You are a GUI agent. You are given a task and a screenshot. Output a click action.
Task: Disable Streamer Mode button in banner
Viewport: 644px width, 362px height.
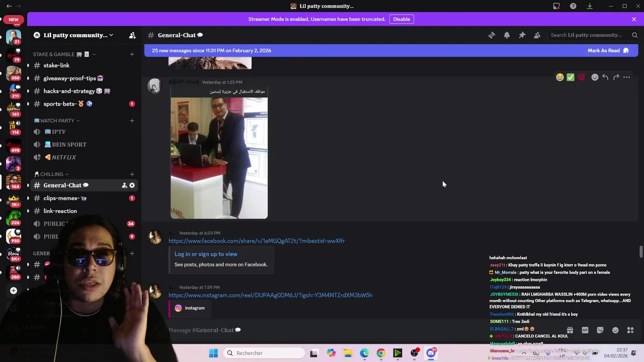point(401,19)
